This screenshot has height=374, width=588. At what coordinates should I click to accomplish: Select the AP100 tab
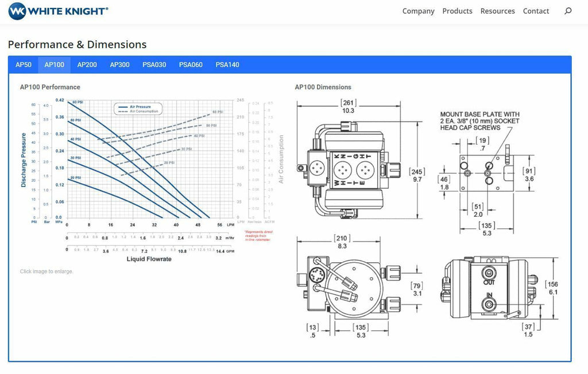55,64
